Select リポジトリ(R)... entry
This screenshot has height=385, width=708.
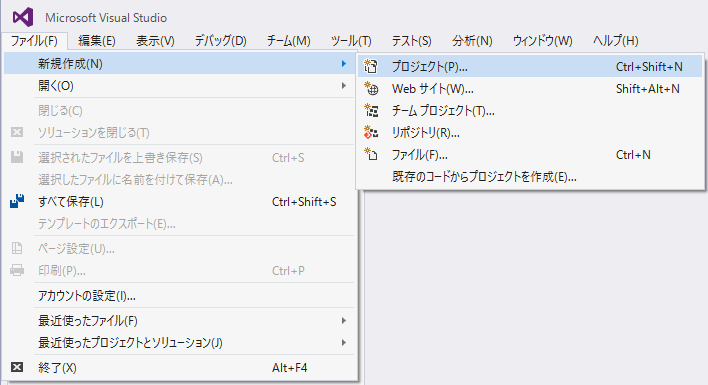tap(531, 133)
